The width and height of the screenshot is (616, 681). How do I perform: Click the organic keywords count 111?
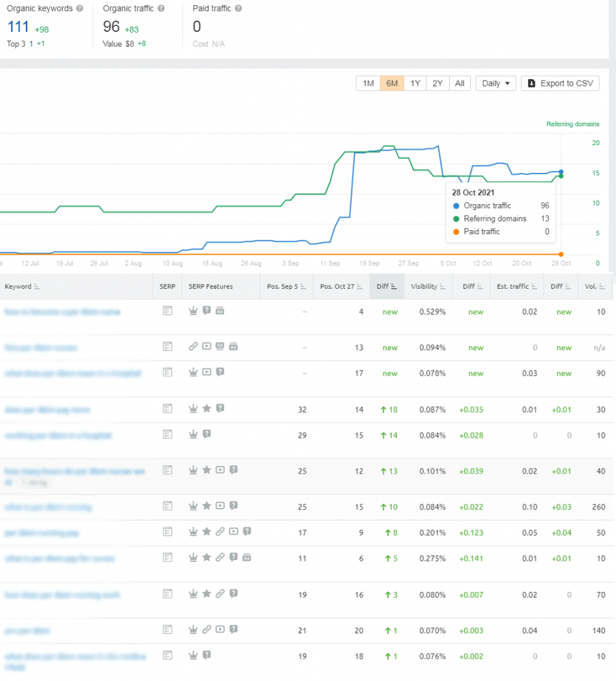click(18, 27)
